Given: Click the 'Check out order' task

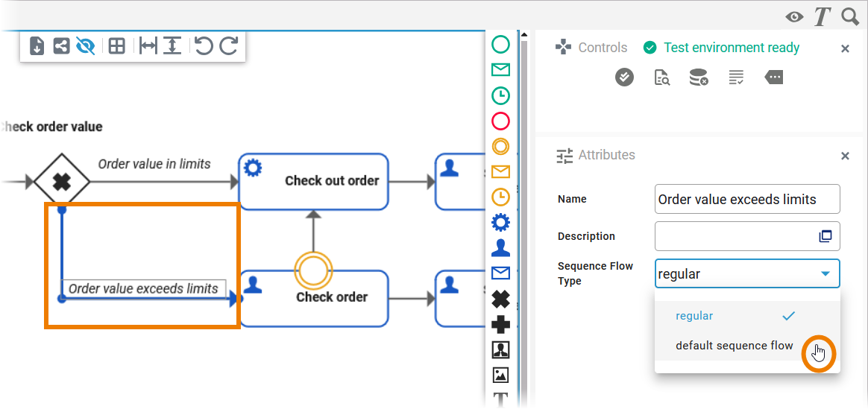Looking at the screenshot, I should point(313,181).
